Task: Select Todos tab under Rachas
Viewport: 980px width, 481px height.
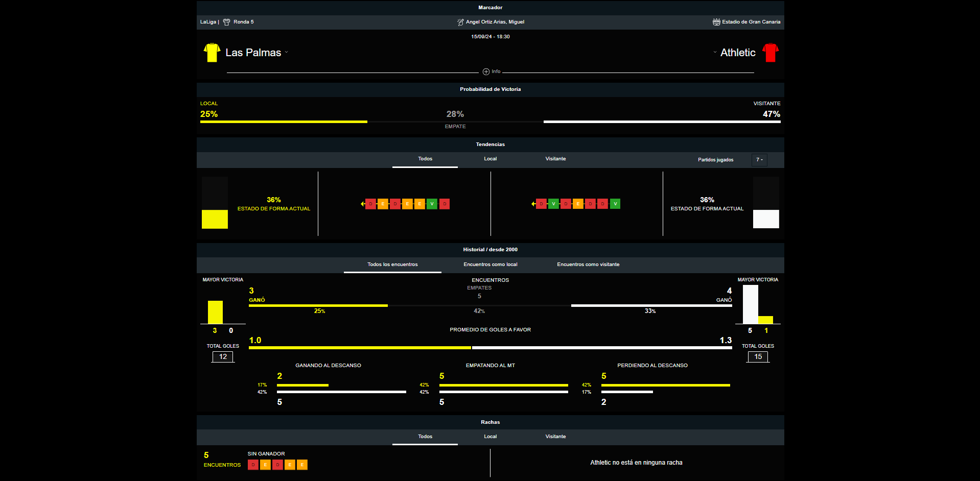Action: tap(425, 437)
